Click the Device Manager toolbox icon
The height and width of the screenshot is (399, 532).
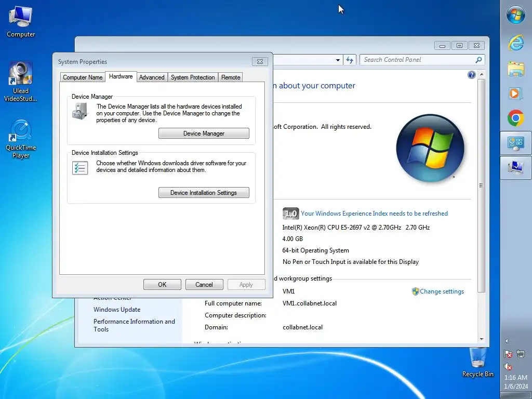point(80,111)
